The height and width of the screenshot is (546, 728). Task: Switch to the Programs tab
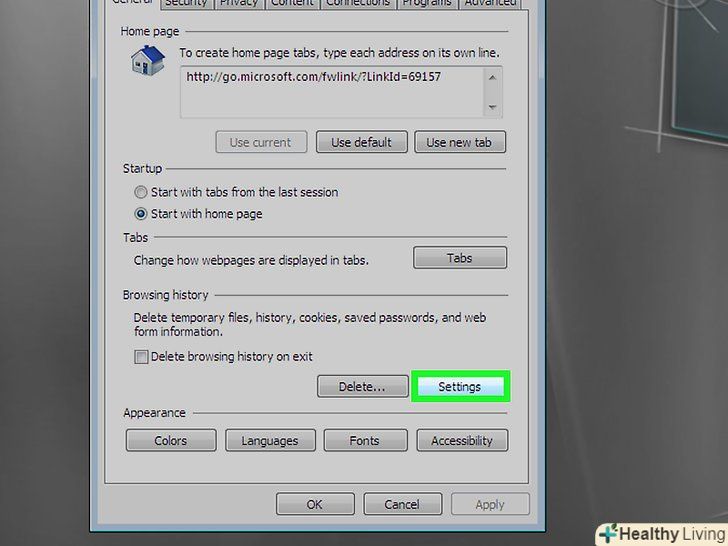[x=427, y=4]
